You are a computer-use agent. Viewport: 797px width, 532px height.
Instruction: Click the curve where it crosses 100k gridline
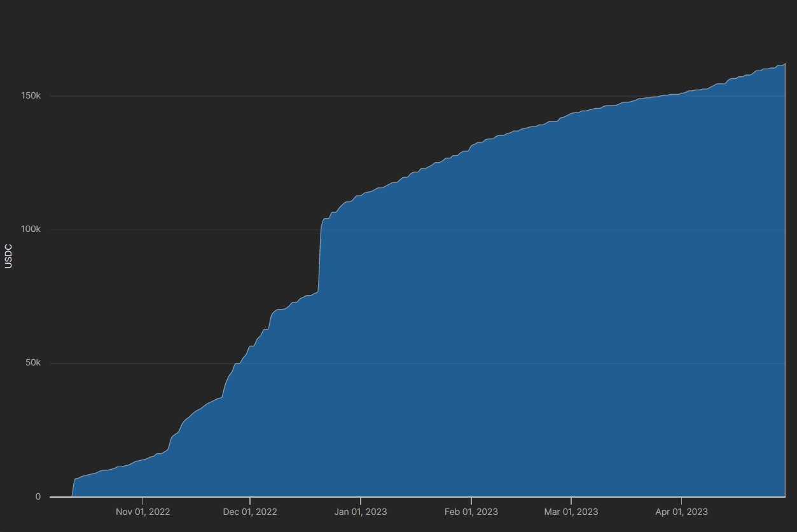click(321, 229)
